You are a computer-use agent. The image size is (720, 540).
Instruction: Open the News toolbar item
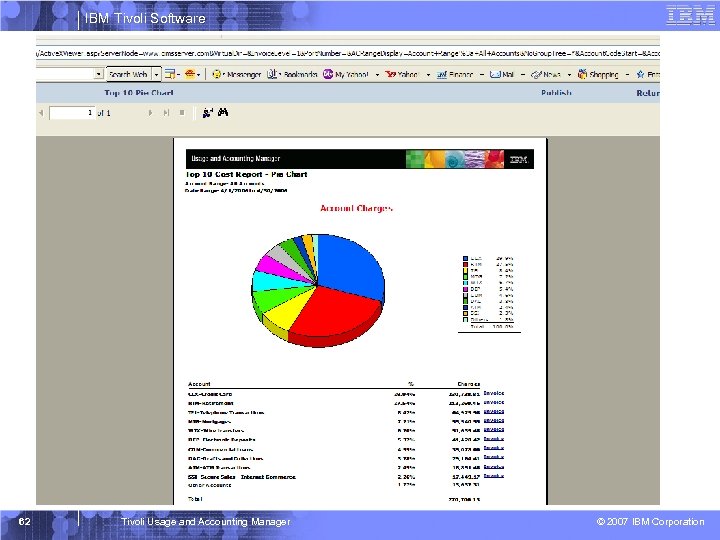(546, 74)
